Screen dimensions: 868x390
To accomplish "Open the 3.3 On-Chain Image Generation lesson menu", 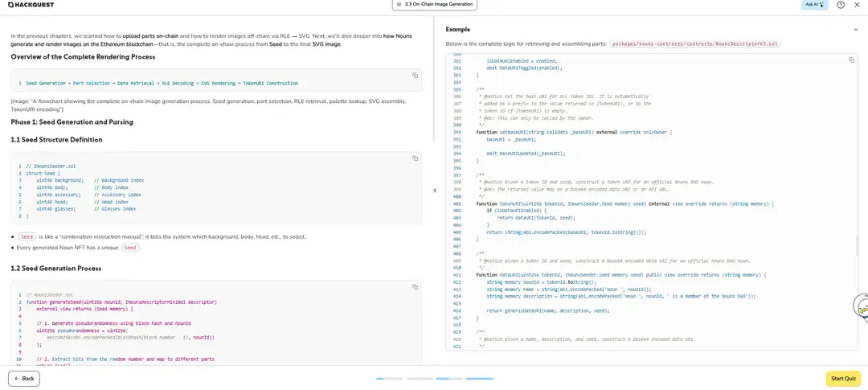I will [434, 5].
